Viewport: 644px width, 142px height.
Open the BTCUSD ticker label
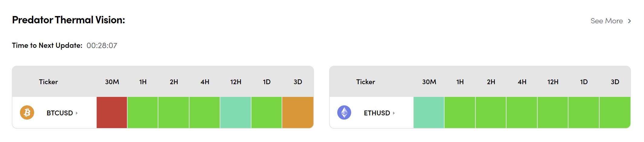(60, 113)
